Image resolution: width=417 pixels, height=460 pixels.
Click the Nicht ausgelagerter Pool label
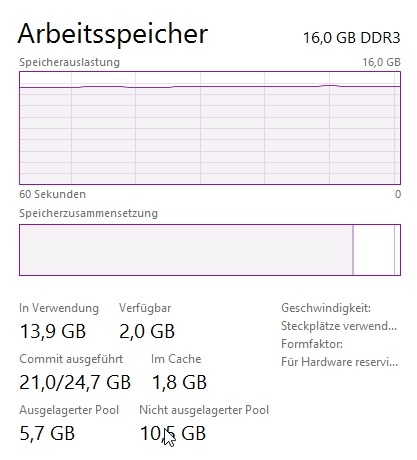tap(204, 410)
